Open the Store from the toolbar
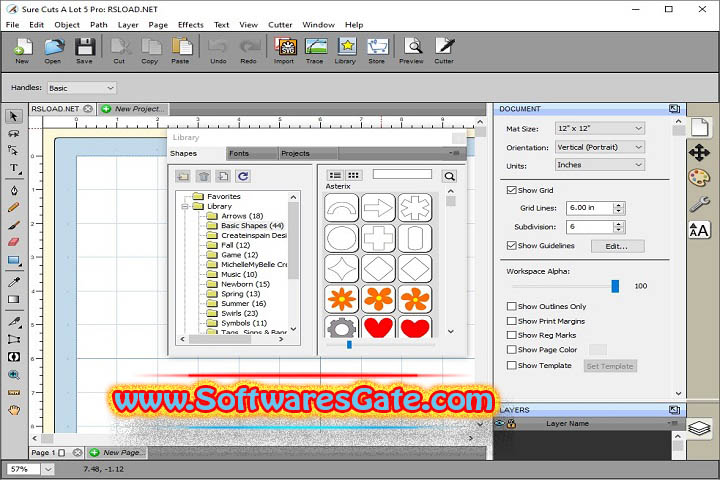Screen dimensions: 720x480 [x=377, y=50]
